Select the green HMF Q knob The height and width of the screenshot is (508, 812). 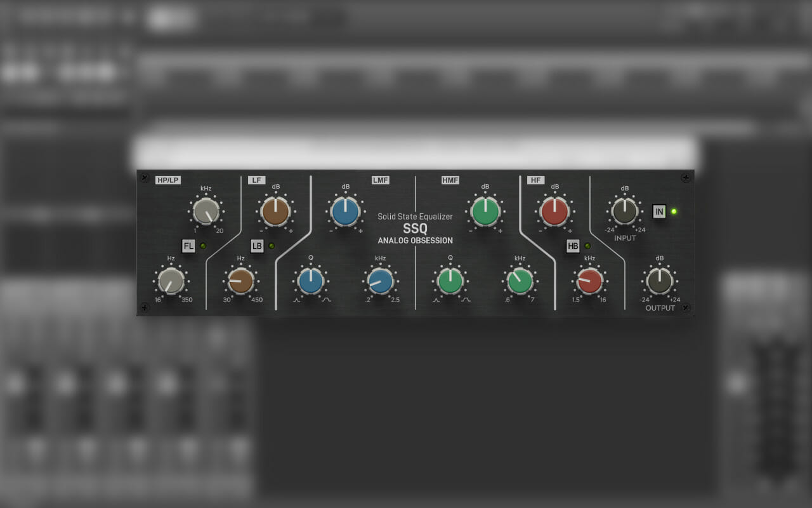[x=450, y=281]
